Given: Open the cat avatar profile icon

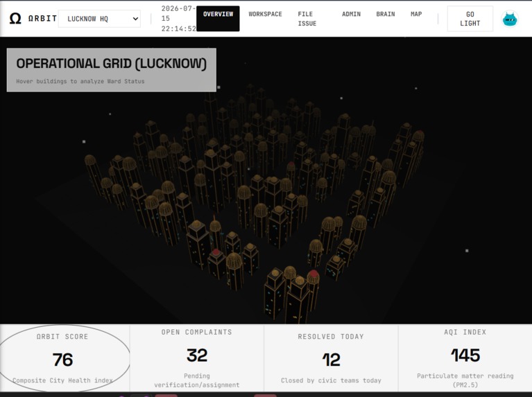Looking at the screenshot, I should click(x=510, y=19).
